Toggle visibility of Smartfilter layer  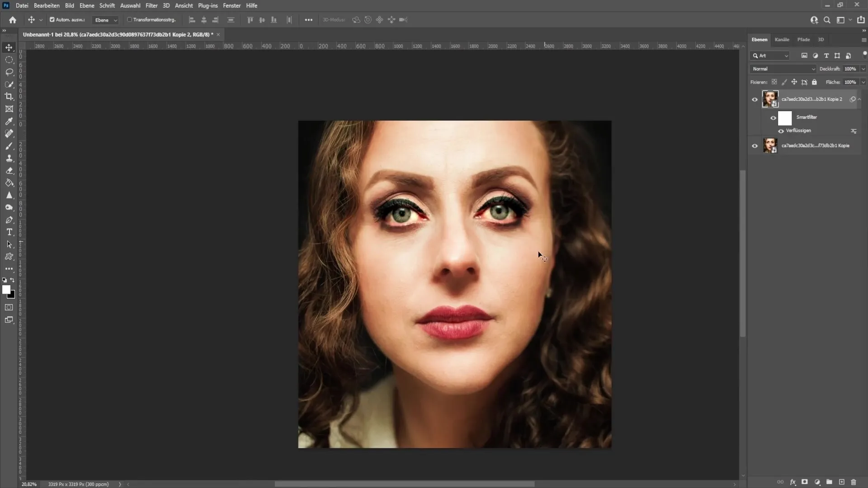point(773,118)
